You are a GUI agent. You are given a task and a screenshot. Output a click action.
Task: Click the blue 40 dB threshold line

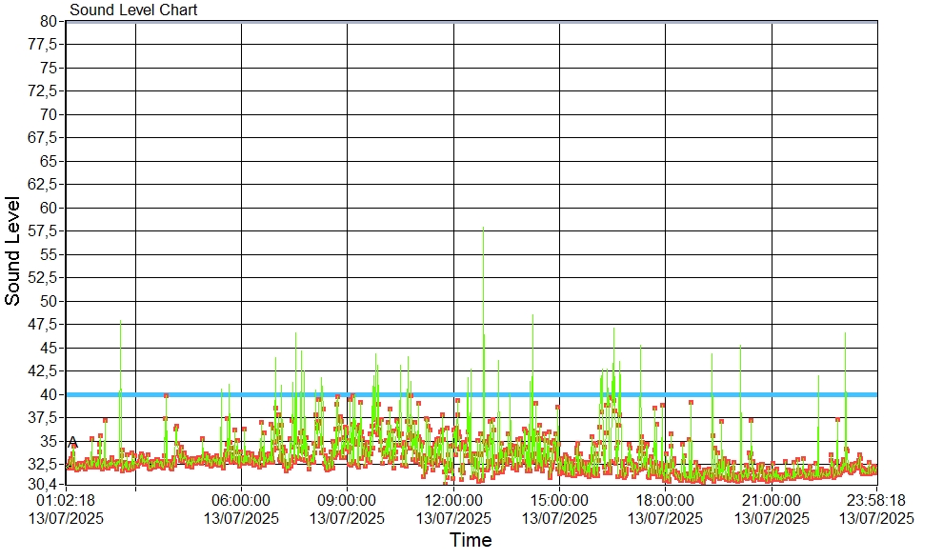(x=667, y=394)
